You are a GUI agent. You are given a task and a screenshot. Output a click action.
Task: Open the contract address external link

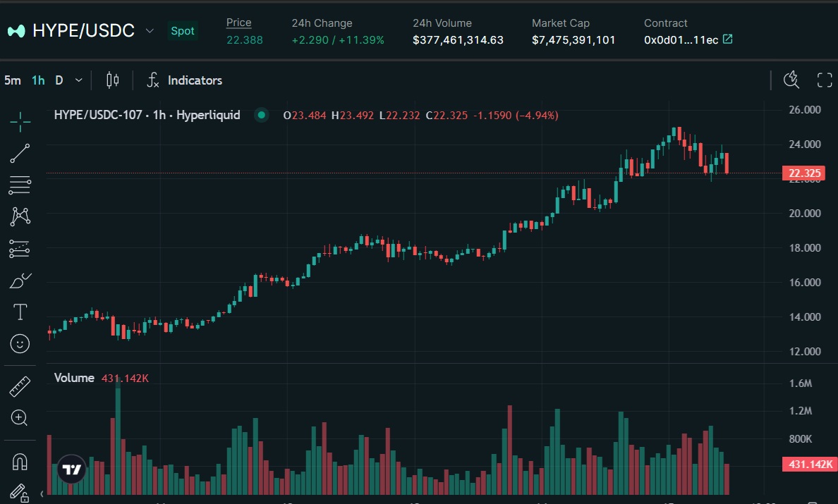pyautogui.click(x=728, y=39)
